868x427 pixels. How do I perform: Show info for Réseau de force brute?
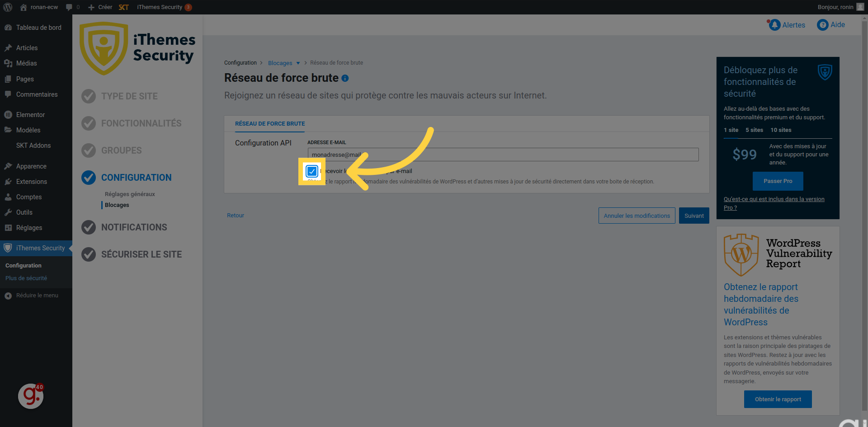pos(345,78)
